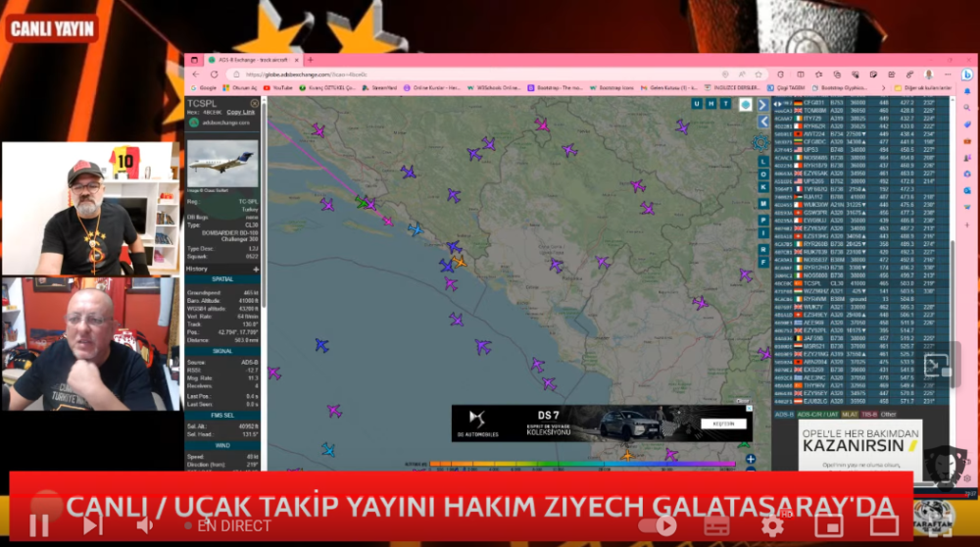Click the Copy Link text for TCSPL
Viewport: 980px width, 547px height.
coord(241,112)
